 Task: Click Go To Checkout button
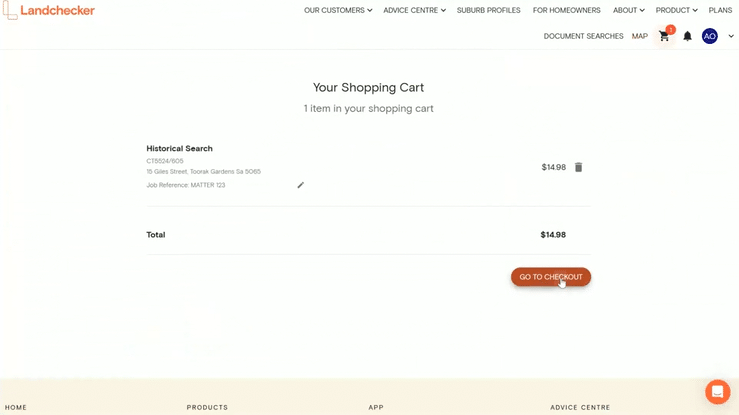pos(550,277)
